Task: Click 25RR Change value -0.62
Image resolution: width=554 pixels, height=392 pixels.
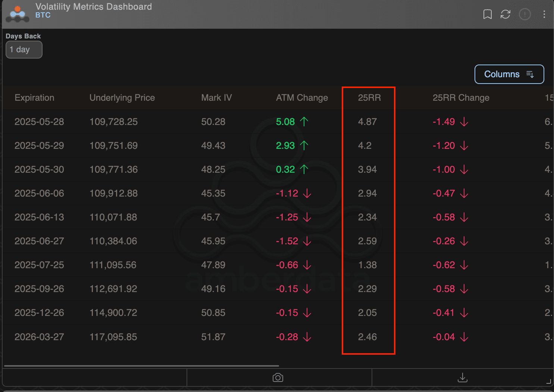Action: pyautogui.click(x=444, y=265)
